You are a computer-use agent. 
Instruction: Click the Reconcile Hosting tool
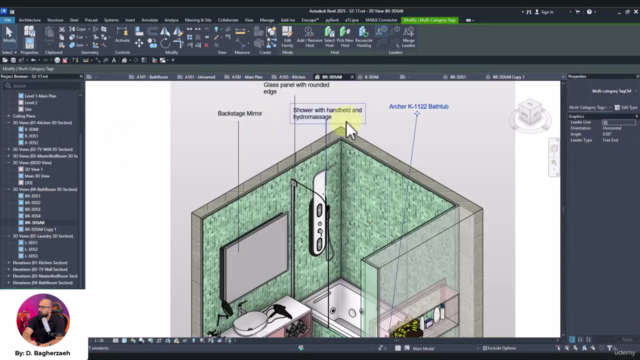click(364, 37)
